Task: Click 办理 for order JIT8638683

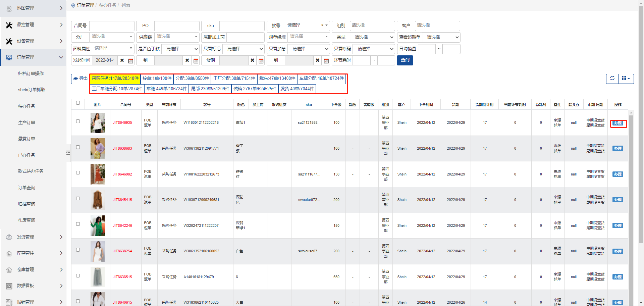Action: pos(618,148)
